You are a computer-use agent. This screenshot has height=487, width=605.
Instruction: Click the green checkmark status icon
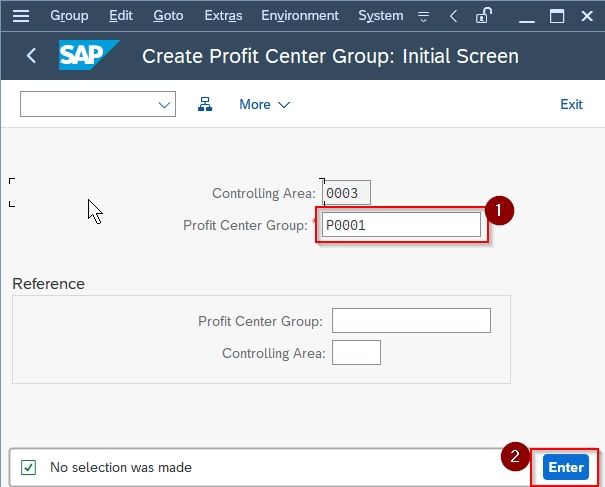tap(29, 467)
